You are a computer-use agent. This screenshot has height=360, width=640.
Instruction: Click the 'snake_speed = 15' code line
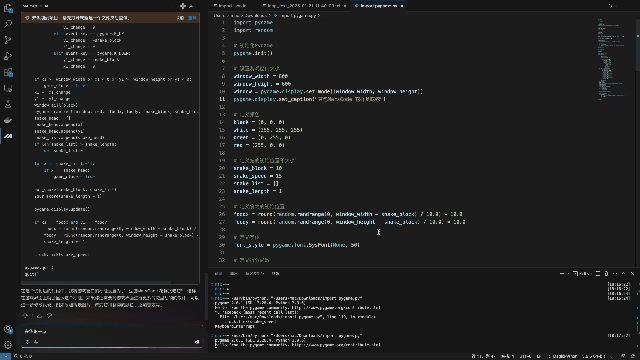pos(258,176)
